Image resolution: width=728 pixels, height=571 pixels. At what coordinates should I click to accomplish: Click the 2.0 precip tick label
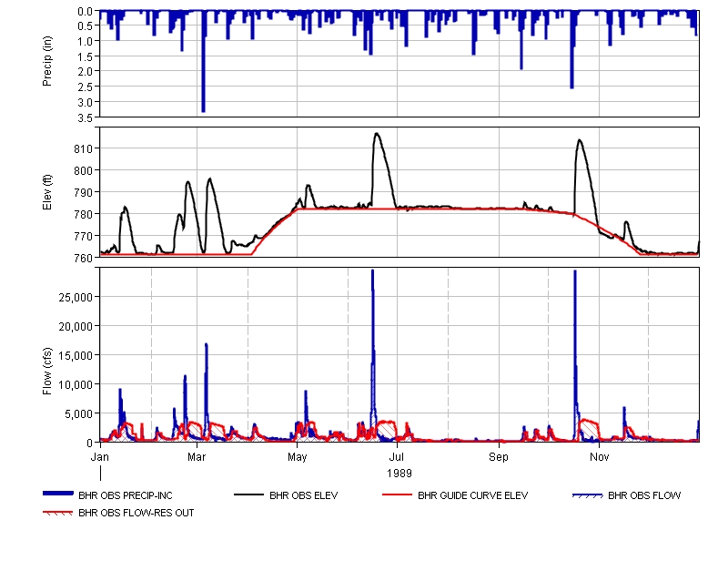85,72
